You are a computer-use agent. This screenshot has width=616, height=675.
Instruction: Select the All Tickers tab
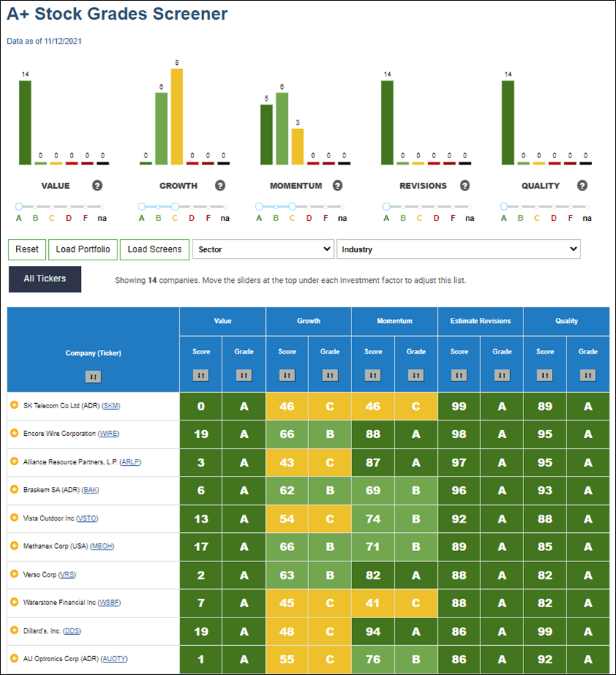point(44,279)
